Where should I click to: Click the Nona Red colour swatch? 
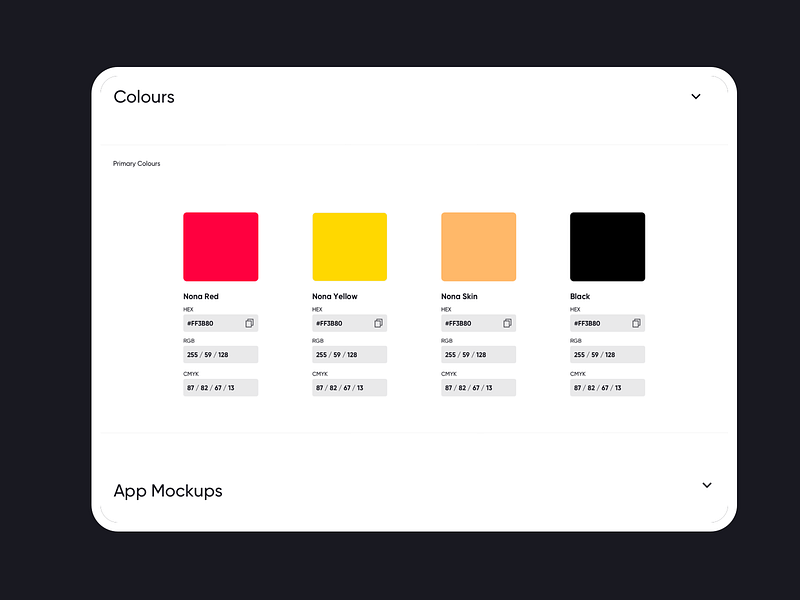(x=220, y=246)
